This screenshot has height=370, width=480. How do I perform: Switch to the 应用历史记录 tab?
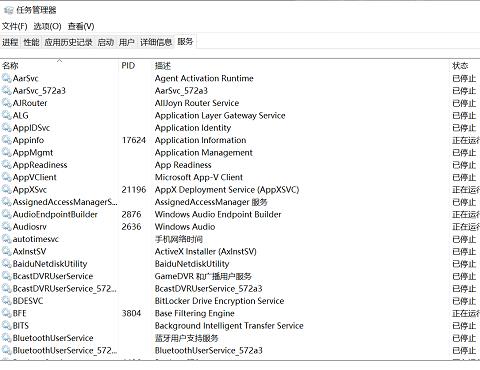point(68,42)
